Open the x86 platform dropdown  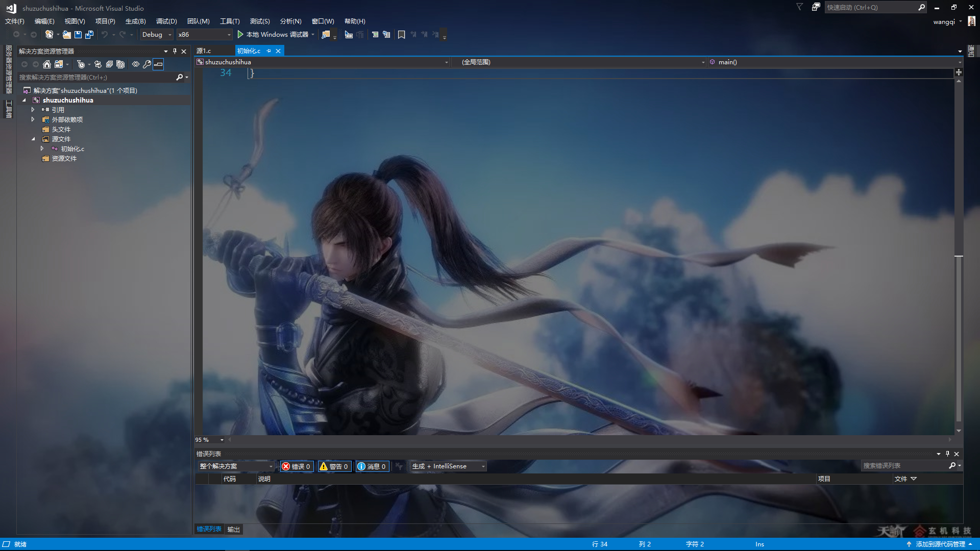(x=204, y=35)
